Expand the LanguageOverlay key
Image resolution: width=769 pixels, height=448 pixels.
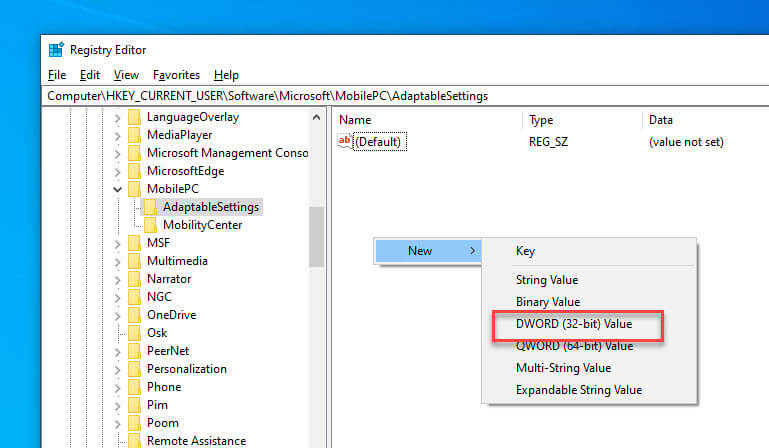click(117, 118)
